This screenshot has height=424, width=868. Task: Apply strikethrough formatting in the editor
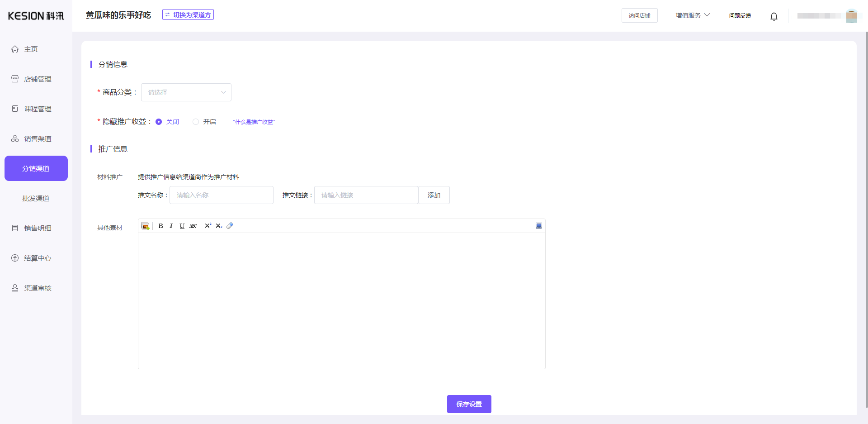click(x=193, y=226)
